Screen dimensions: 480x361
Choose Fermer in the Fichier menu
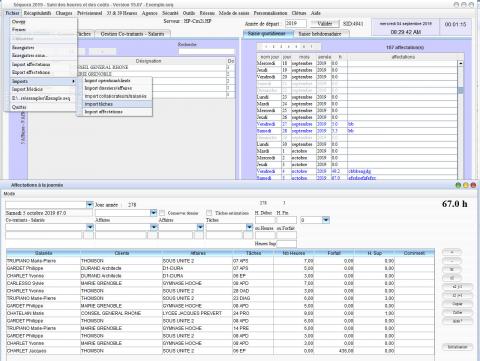(x=43, y=30)
